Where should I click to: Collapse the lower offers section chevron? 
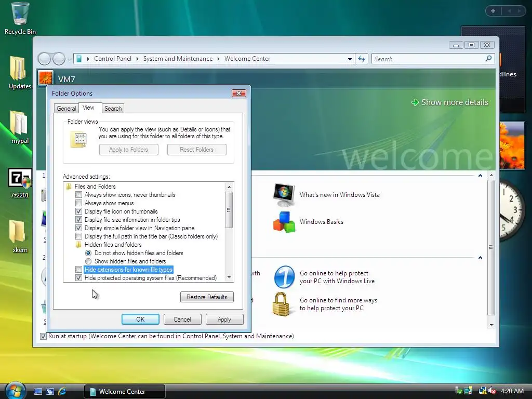[x=480, y=258]
